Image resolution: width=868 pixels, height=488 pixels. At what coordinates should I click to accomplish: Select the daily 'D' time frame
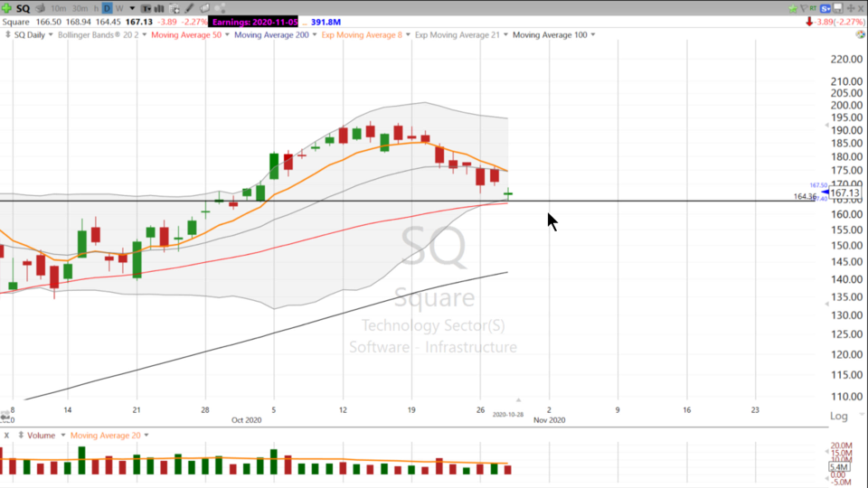[107, 8]
